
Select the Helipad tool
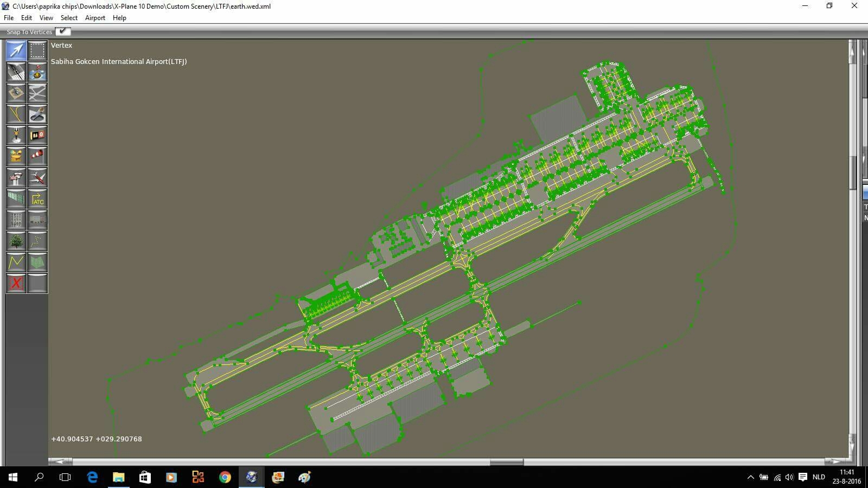click(x=16, y=93)
